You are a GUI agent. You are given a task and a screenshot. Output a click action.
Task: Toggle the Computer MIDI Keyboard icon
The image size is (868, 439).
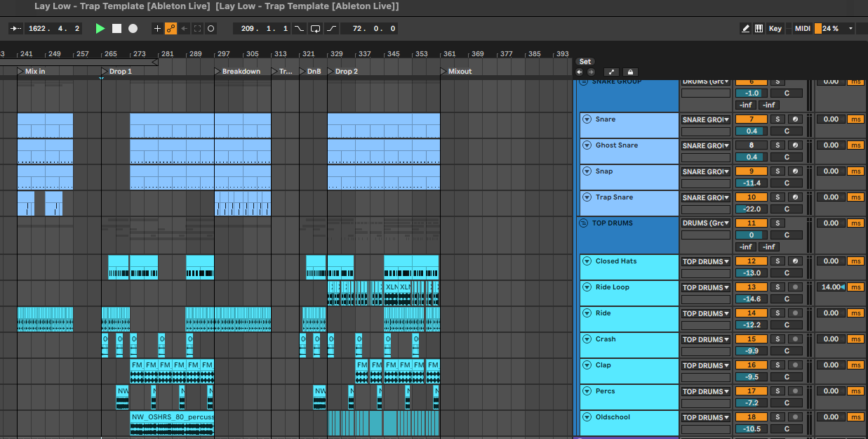[x=759, y=29]
